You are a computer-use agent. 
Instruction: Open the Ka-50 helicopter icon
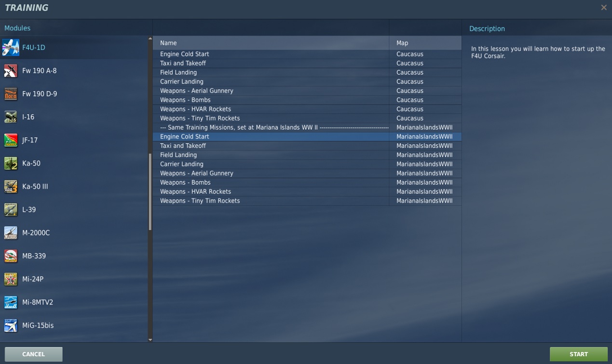click(11, 163)
